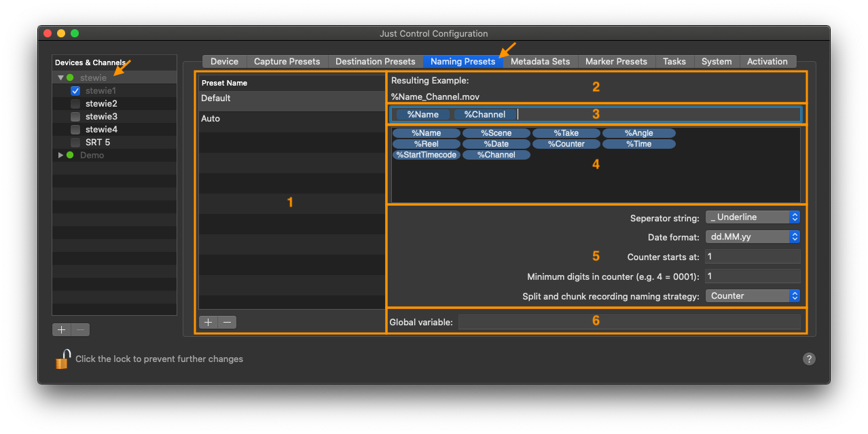Click the %Angle variable token

(x=639, y=133)
